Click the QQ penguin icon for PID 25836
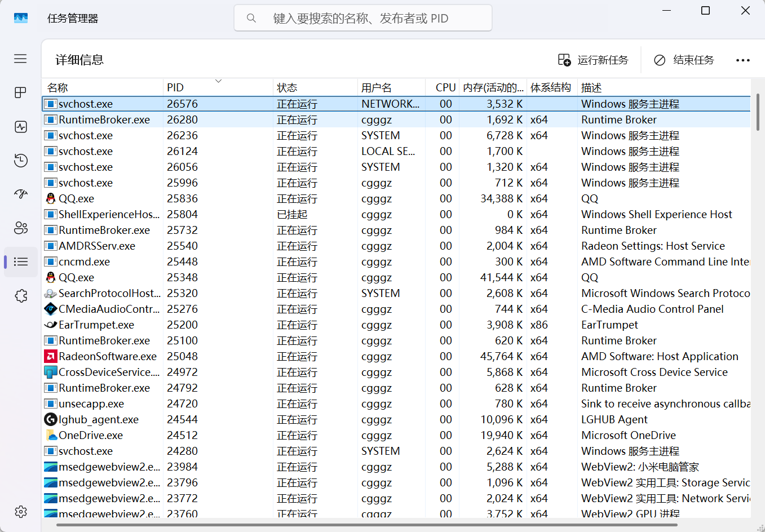765x532 pixels. [x=51, y=198]
